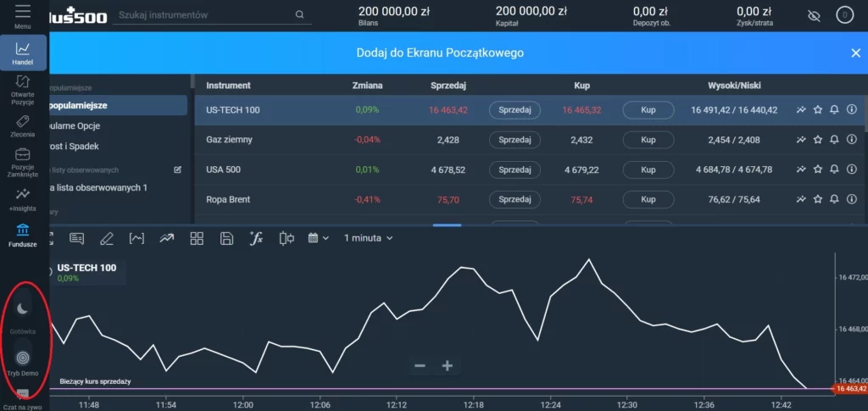Open the chart comment bubble icon
The width and height of the screenshot is (868, 411).
click(x=76, y=238)
